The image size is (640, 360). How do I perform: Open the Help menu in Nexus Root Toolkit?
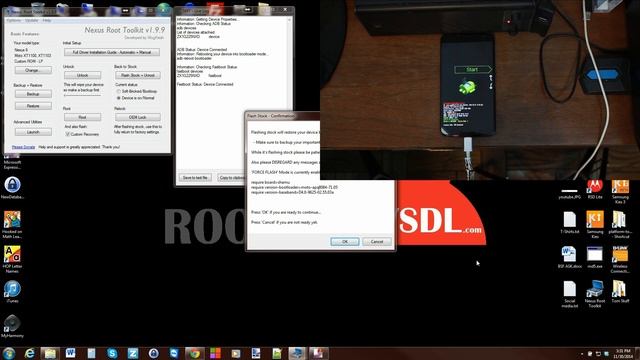(x=47, y=20)
